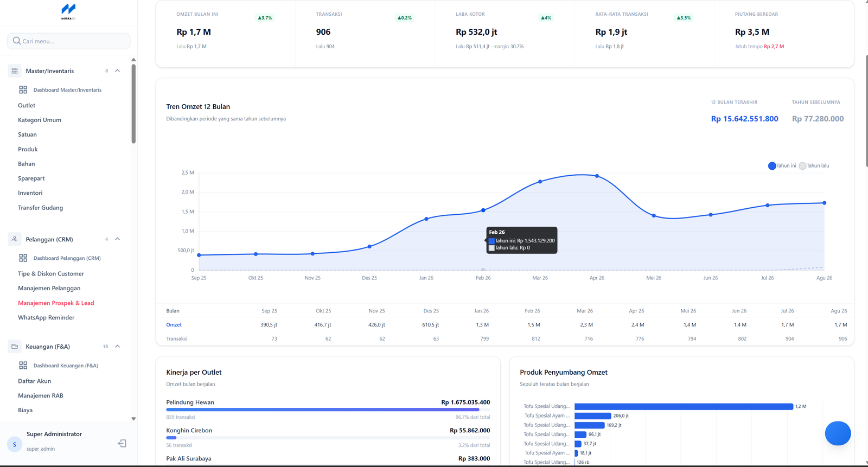Image resolution: width=868 pixels, height=467 pixels.
Task: Toggle the 'Tahun lalu' chart legend series
Action: click(x=814, y=165)
